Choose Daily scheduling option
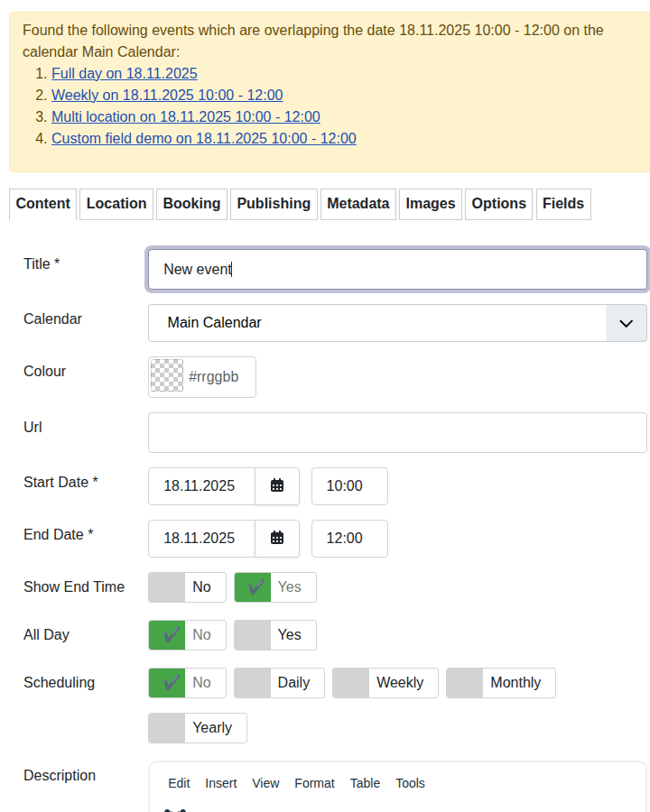Screen dimensions: 650x812 point(279,683)
